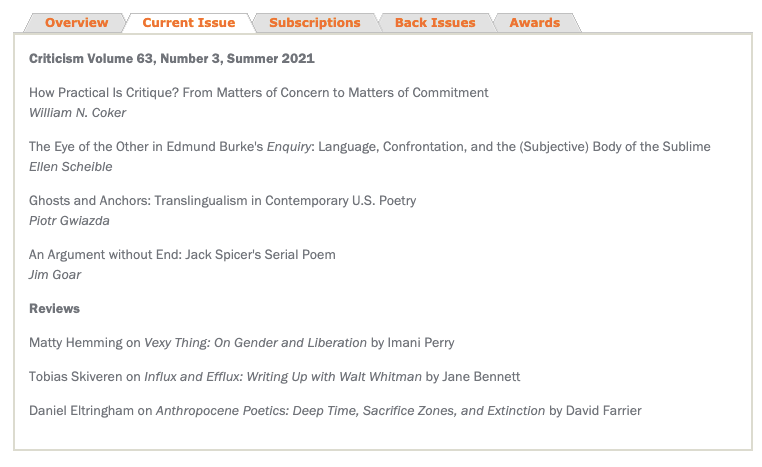Click the 'How Practical Is Critique?' article title
Viewport: 762px width, 467px height.
tap(259, 93)
